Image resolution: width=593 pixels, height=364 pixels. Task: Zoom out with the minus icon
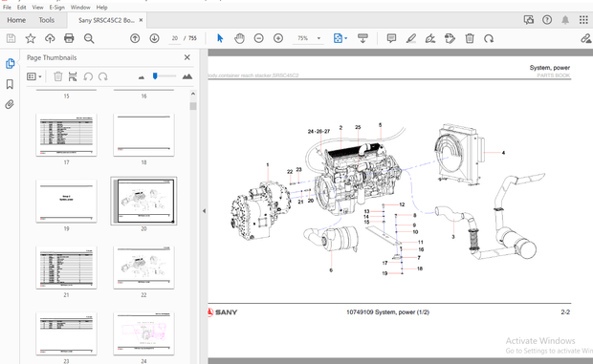click(258, 38)
